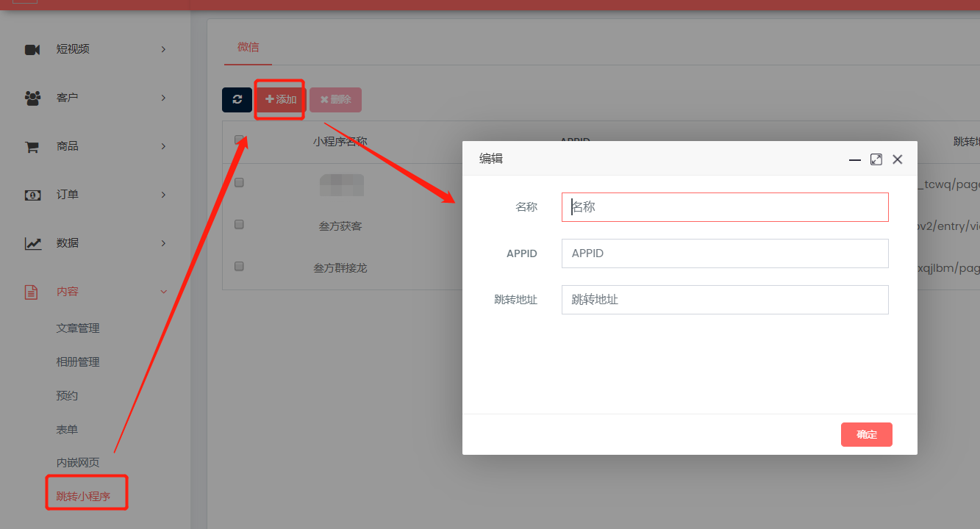
Task: Check the 叁方获客 row checkbox
Action: 239,225
